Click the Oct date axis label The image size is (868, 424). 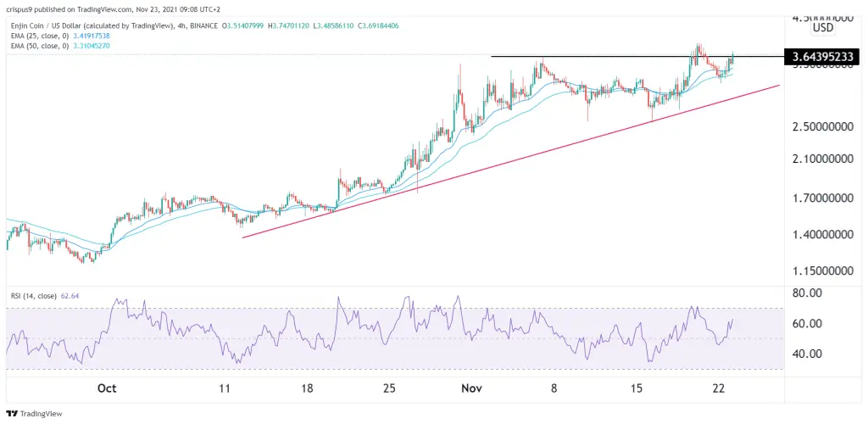106,388
